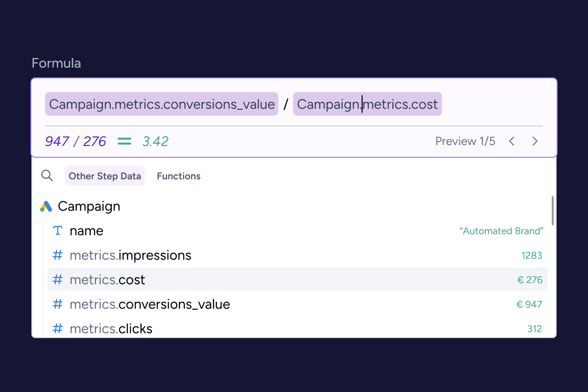Image resolution: width=588 pixels, height=392 pixels.
Task: Click the search magnifier icon
Action: point(47,175)
